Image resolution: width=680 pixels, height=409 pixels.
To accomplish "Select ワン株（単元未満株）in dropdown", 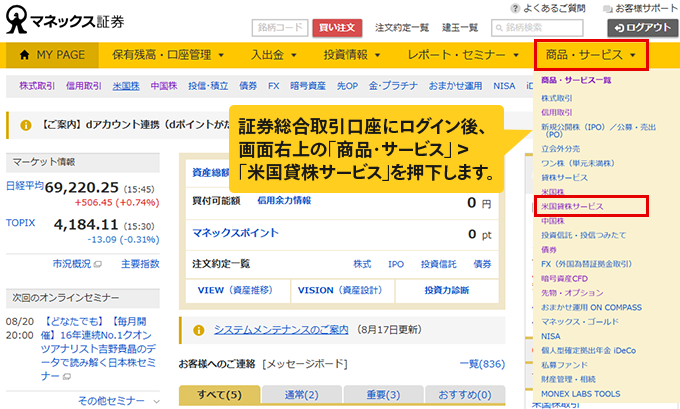I will pyautogui.click(x=578, y=163).
